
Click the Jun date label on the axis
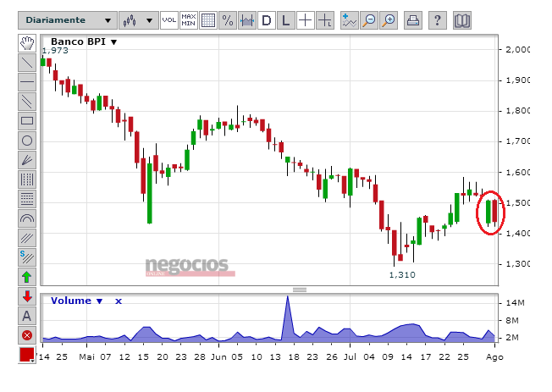click(x=218, y=357)
